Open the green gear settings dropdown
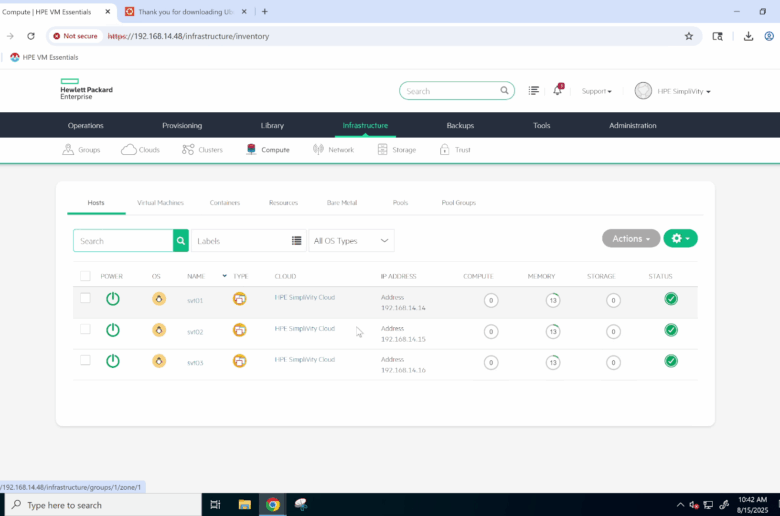This screenshot has height=516, width=780. coord(680,239)
